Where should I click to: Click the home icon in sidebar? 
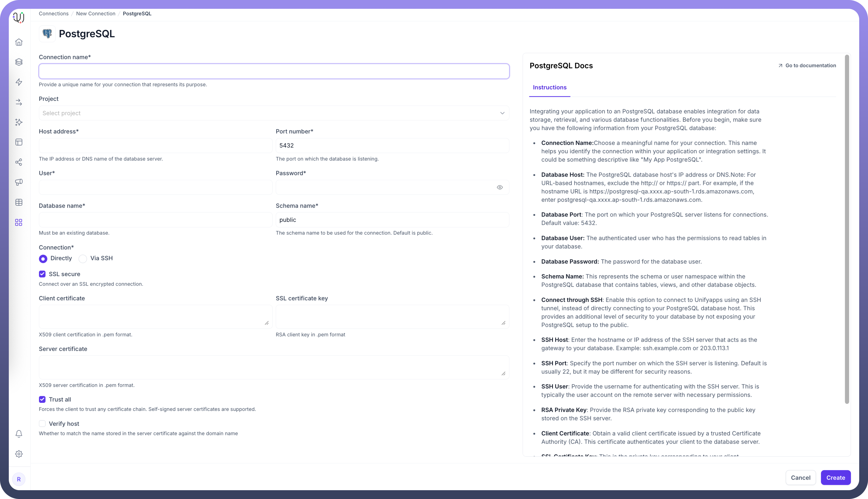tap(19, 42)
